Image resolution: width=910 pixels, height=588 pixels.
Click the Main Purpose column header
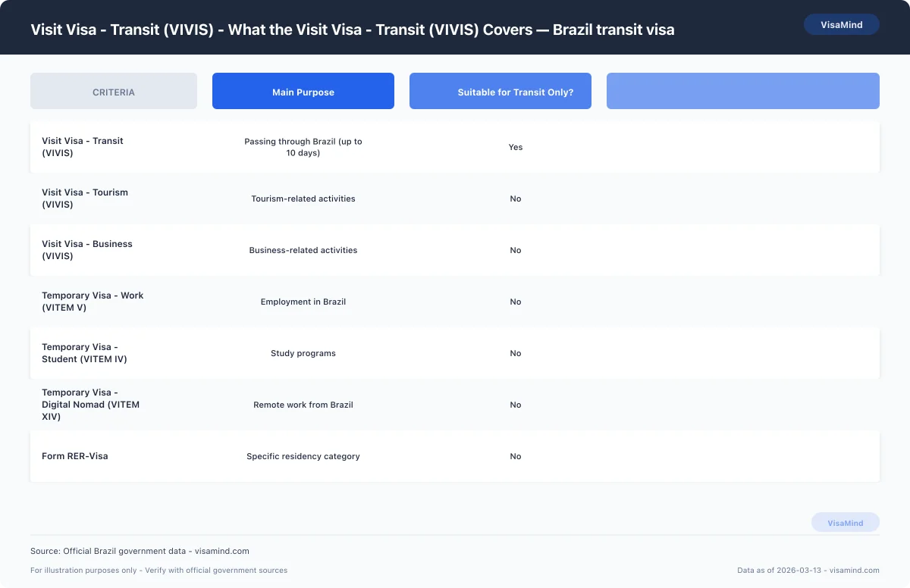[303, 91]
